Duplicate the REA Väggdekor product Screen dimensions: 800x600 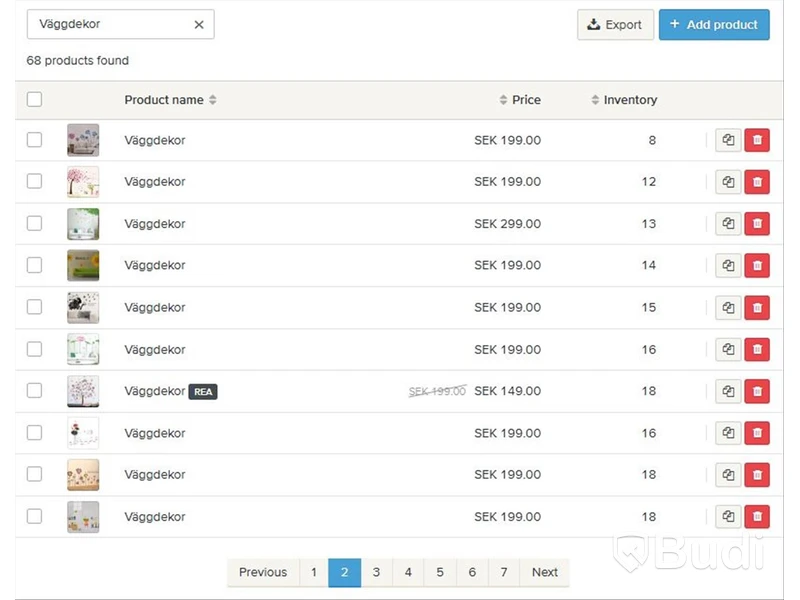click(728, 391)
